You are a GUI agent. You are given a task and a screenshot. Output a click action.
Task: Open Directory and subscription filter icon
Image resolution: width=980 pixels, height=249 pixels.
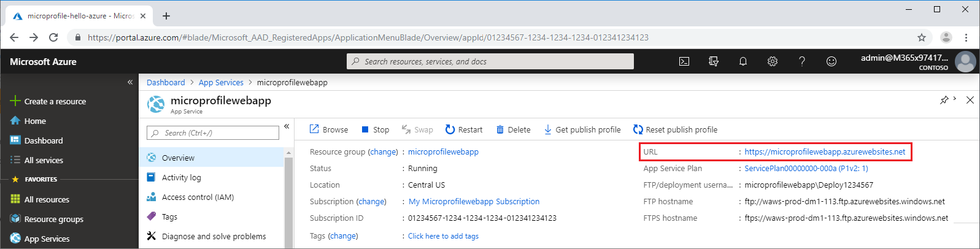(714, 61)
